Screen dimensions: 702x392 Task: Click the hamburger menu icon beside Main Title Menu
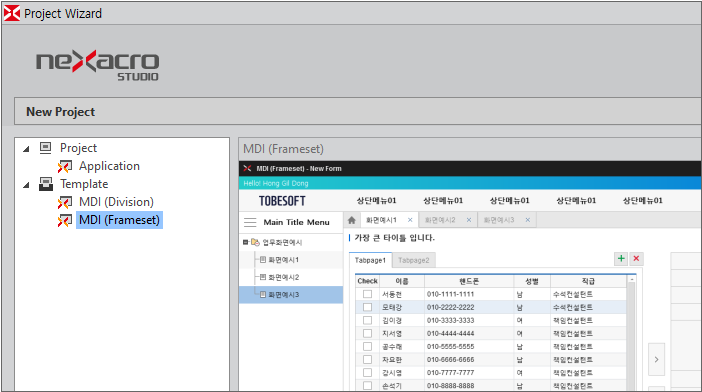click(250, 222)
